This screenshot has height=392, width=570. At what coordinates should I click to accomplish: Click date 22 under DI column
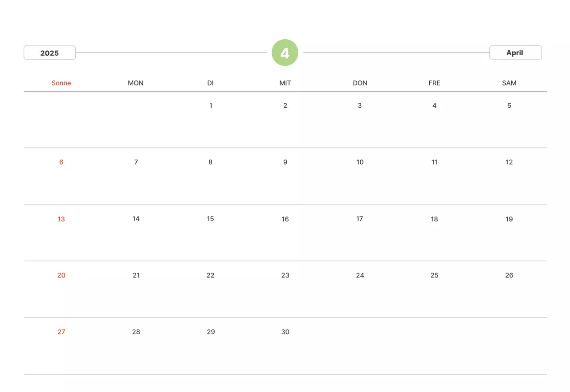click(211, 275)
